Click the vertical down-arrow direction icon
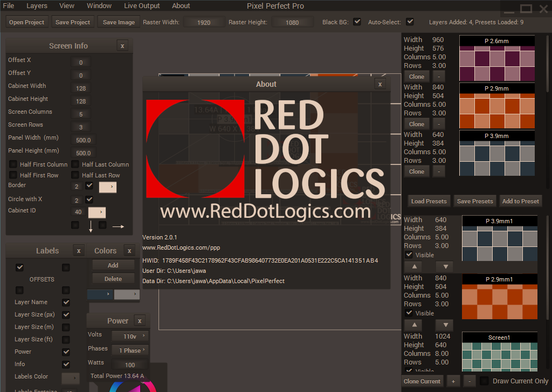Viewport: 552px width, 392px height. click(x=91, y=226)
